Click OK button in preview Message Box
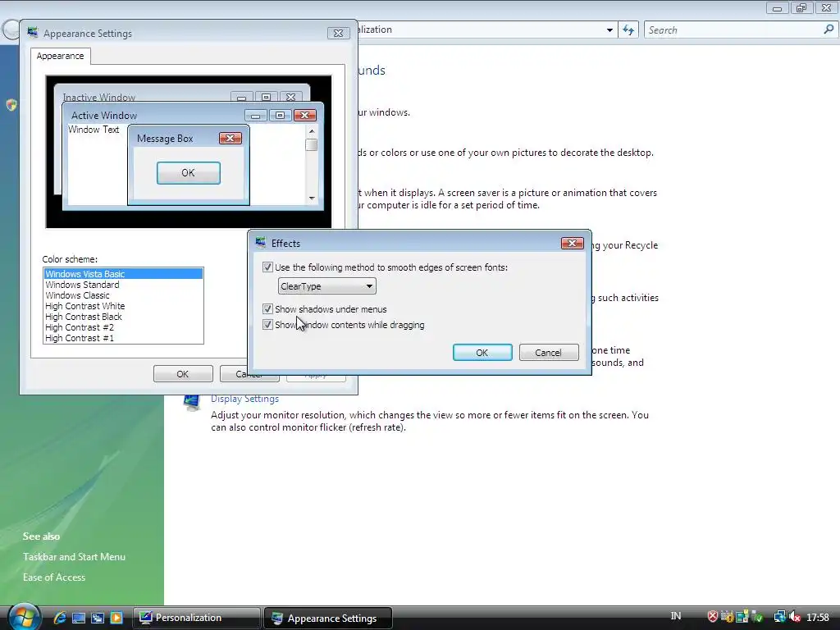Screen dimensions: 840x630 point(188,173)
